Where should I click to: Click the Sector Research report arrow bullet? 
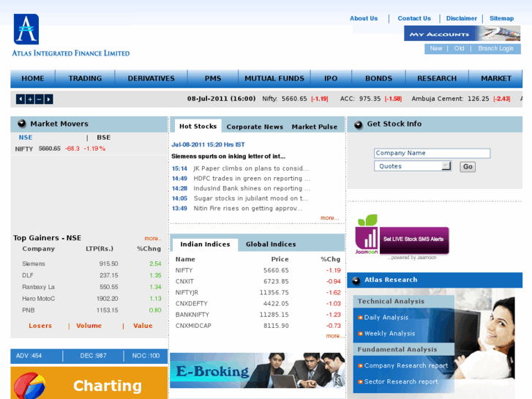[360, 381]
